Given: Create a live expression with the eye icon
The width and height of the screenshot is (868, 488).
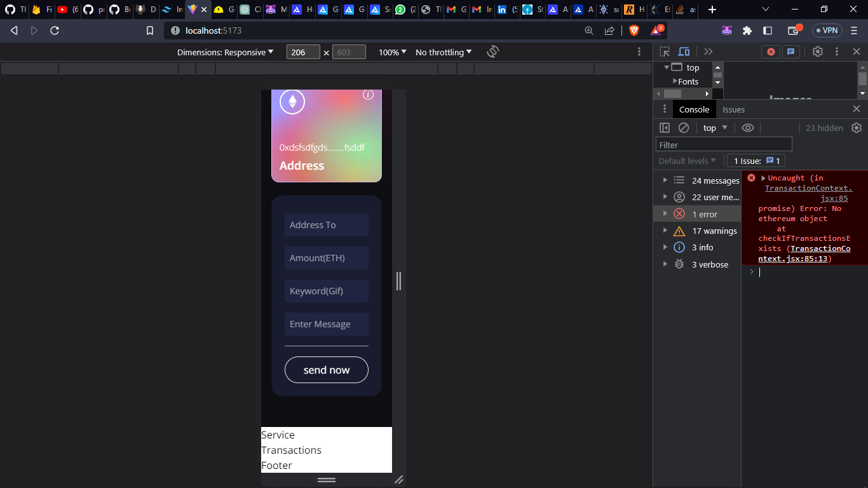Looking at the screenshot, I should 747,128.
